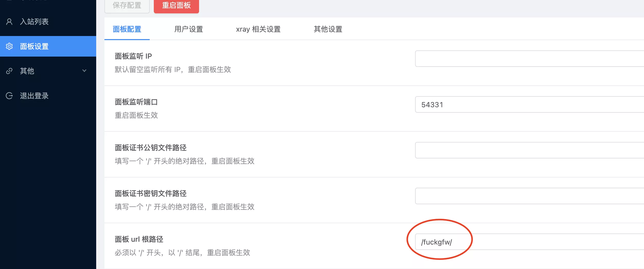The image size is (644, 269).
Task: Click the logout icon beside 退出登录
Action: [9, 96]
